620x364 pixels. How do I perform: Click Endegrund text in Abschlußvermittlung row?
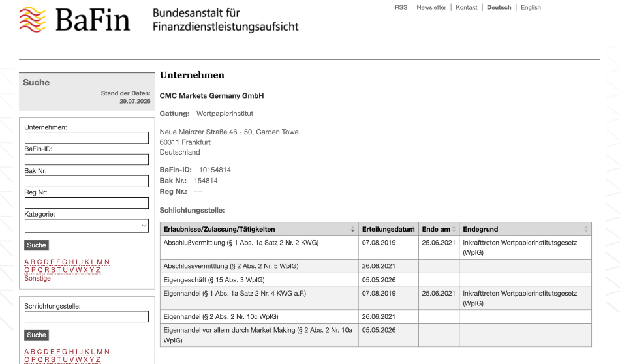click(x=519, y=248)
